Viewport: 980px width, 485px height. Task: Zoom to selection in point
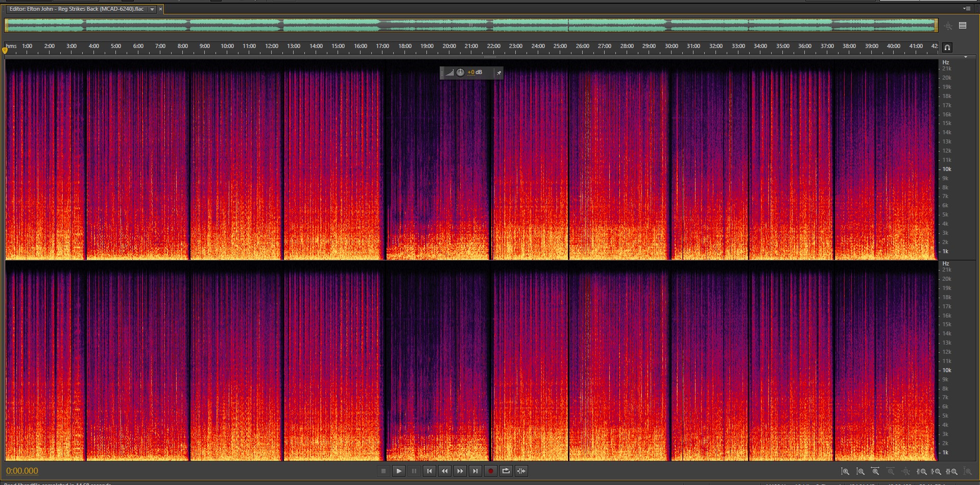point(922,472)
